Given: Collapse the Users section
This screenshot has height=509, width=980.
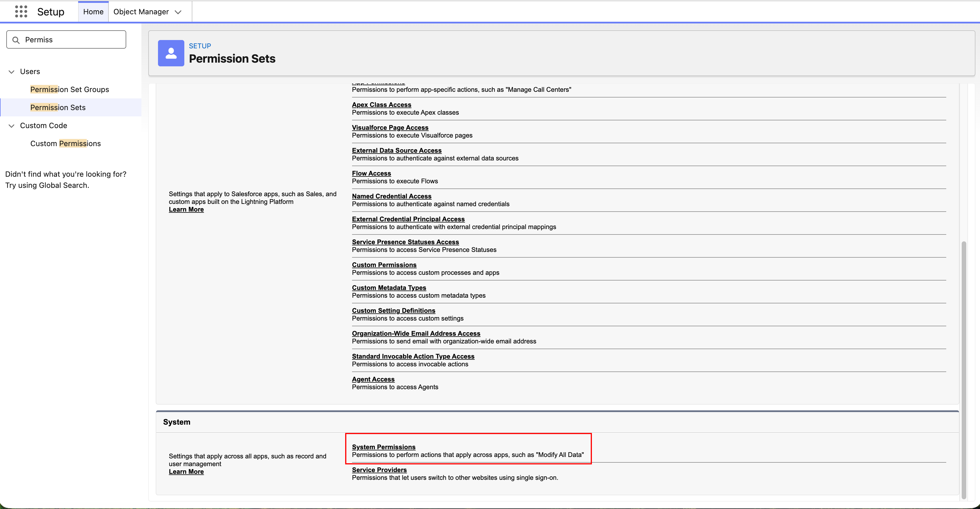Looking at the screenshot, I should pyautogui.click(x=11, y=71).
